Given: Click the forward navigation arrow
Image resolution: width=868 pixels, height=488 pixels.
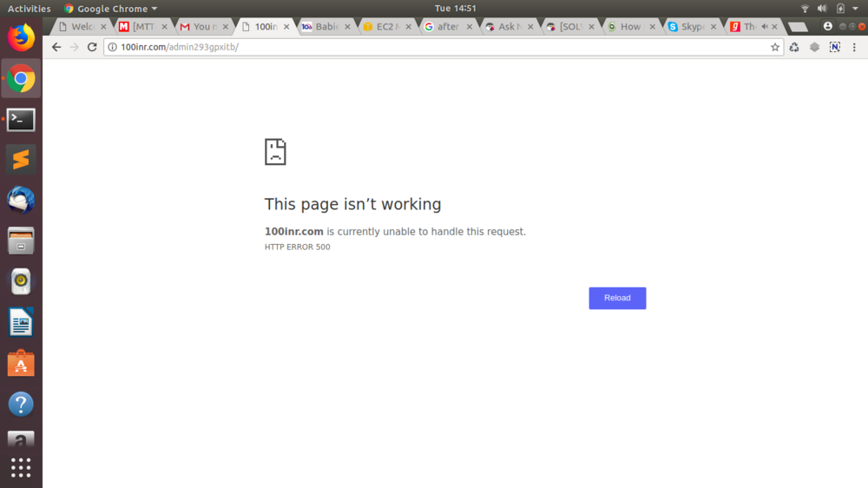Looking at the screenshot, I should coord(74,47).
